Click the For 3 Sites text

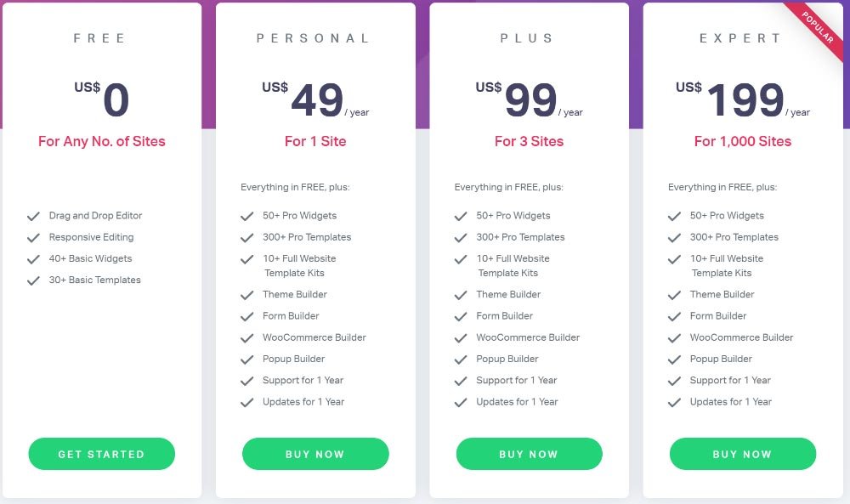click(x=529, y=141)
